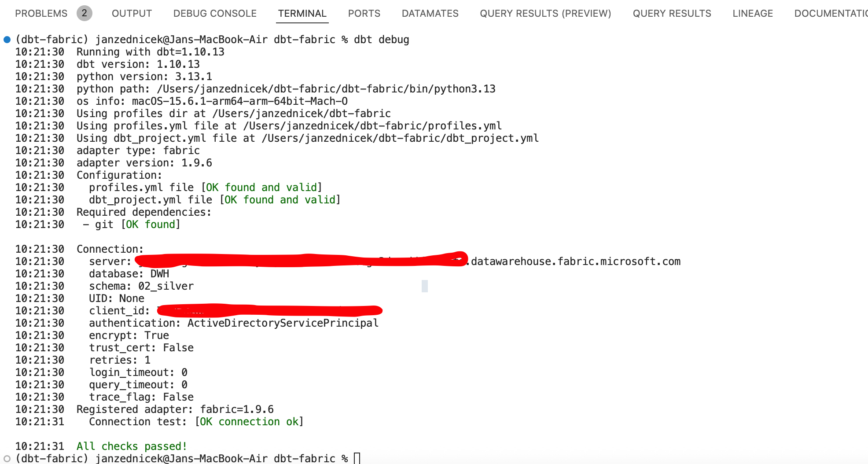The height and width of the screenshot is (464, 868).
Task: Click the hollow circle marker at the last prompt
Action: pos(7,459)
